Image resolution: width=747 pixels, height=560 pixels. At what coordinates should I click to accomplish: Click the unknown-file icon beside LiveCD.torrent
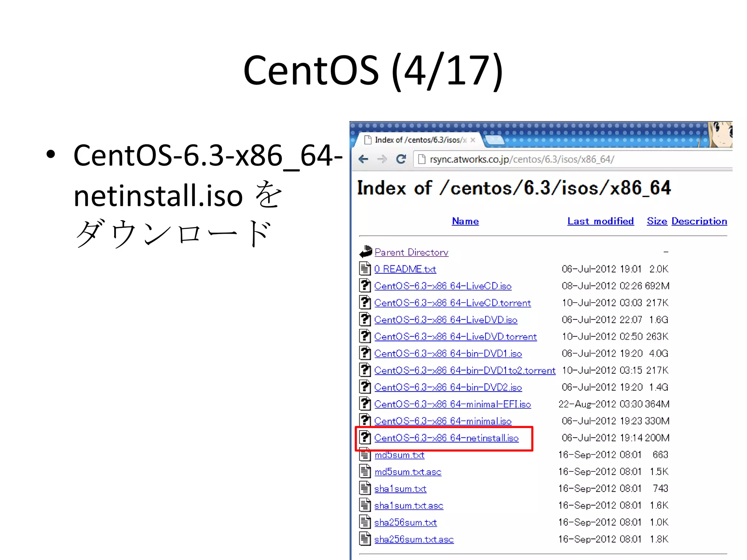tap(365, 302)
